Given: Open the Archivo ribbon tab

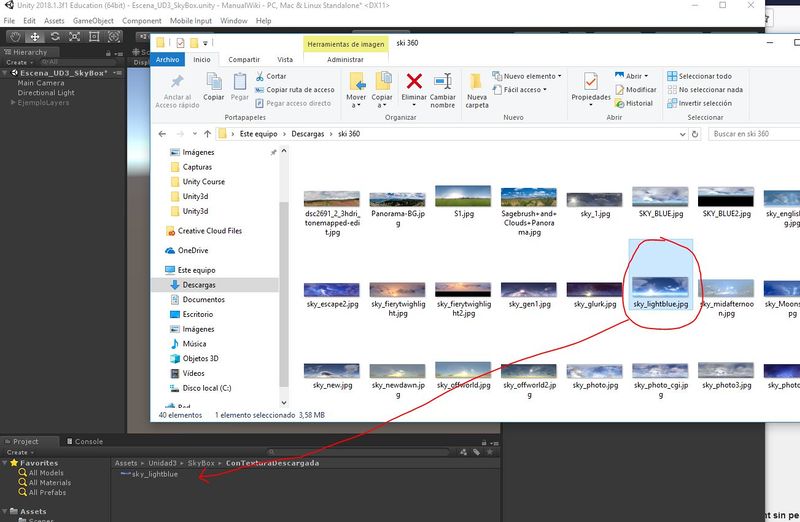Looking at the screenshot, I should point(167,59).
